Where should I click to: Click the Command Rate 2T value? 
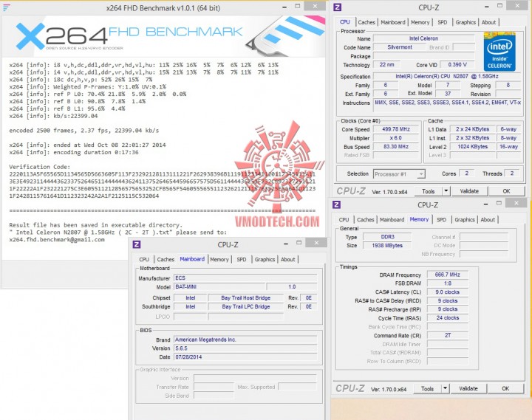point(448,335)
